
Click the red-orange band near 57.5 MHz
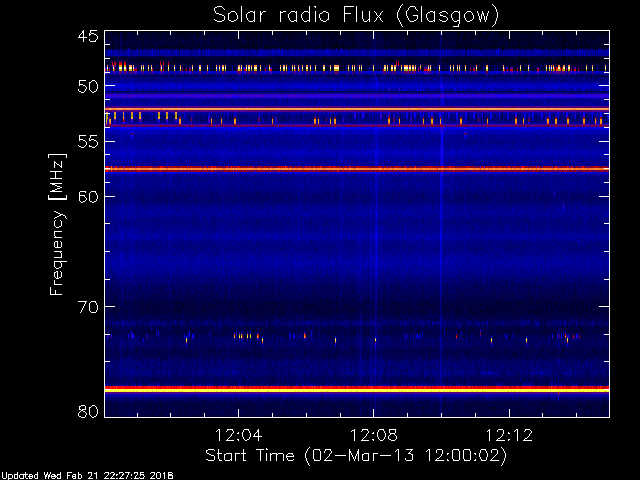pyautogui.click(x=357, y=169)
